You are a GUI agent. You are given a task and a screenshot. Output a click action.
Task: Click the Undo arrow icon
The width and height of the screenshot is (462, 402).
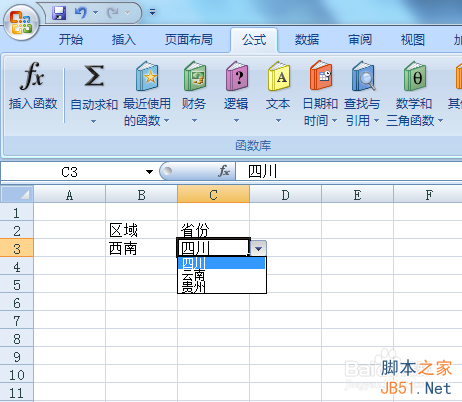coord(81,13)
